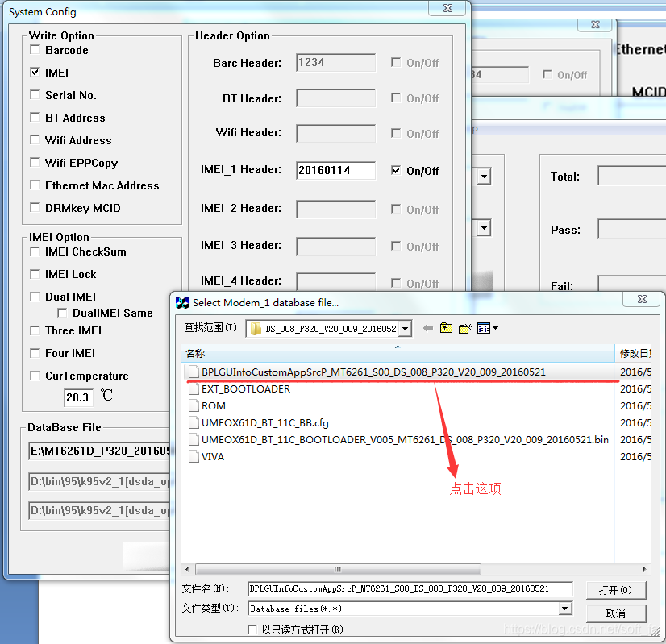Close the System Config window
This screenshot has width=666, height=644.
coord(447,8)
